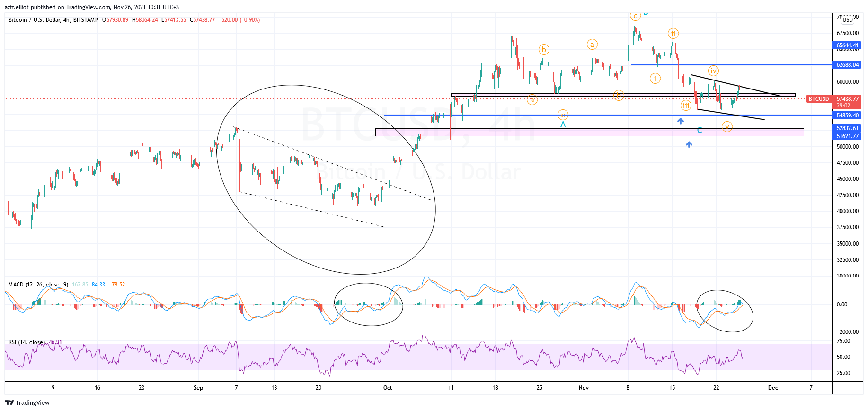
Task: Click the Oct label on the date axis
Action: (x=388, y=388)
